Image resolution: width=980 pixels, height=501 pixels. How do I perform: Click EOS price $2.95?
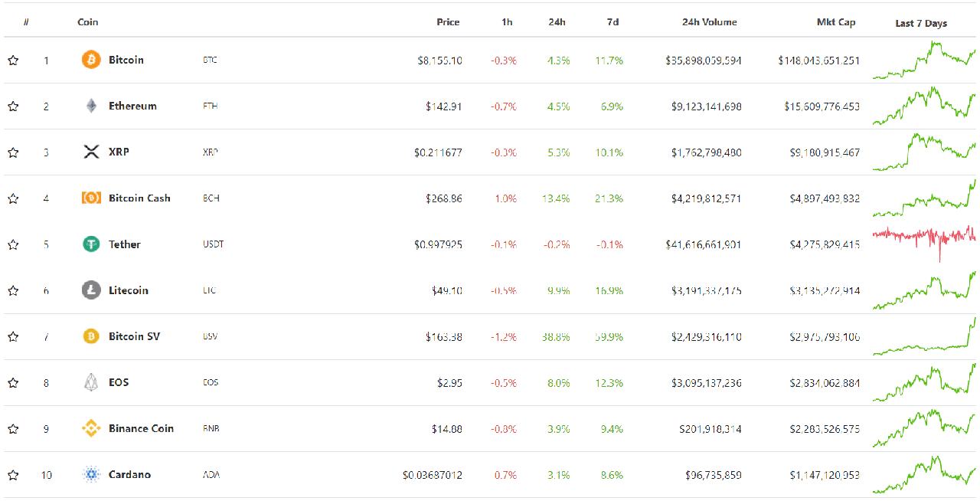(x=449, y=382)
